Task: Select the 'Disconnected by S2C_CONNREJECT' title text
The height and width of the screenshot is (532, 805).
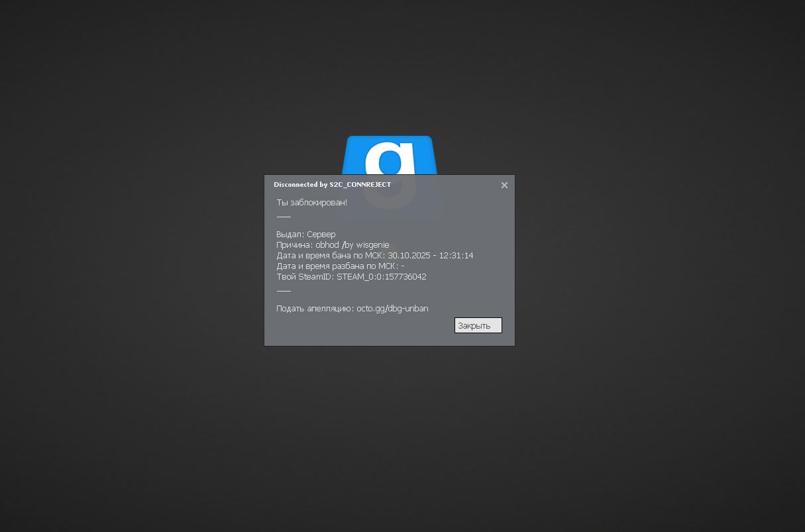Action: [332, 185]
